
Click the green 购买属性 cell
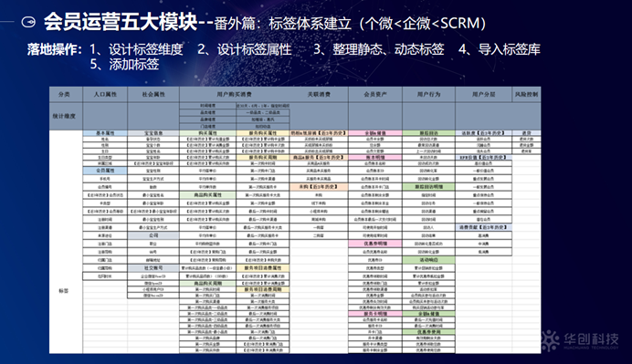point(207,133)
